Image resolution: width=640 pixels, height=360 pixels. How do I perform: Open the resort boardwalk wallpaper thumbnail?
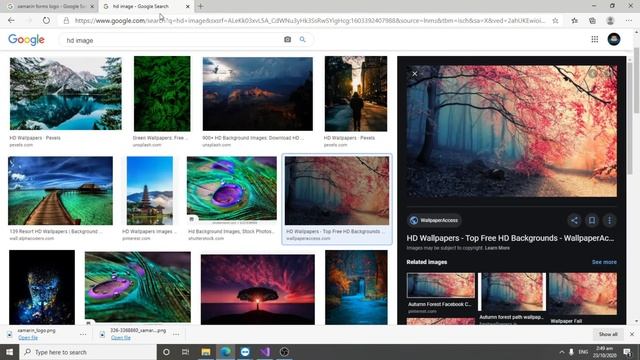click(60, 191)
